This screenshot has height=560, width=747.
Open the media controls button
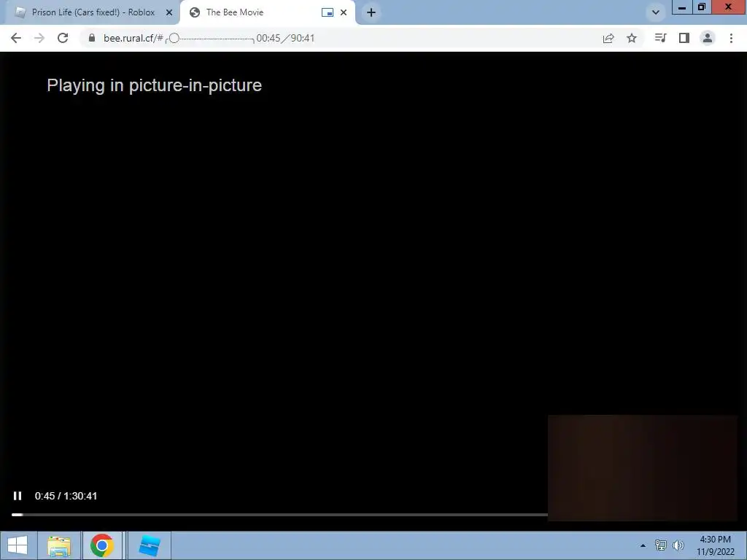coord(660,38)
